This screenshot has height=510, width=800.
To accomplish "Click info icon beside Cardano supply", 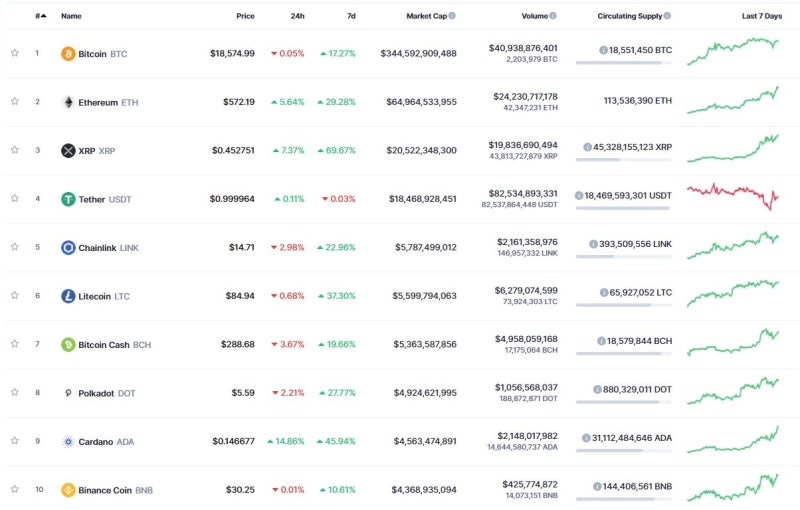I will click(x=586, y=438).
